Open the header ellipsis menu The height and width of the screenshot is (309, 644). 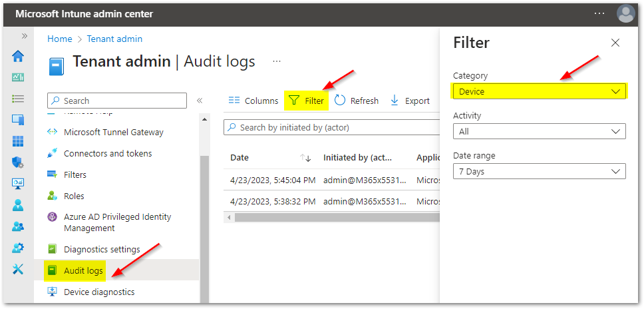pos(599,13)
